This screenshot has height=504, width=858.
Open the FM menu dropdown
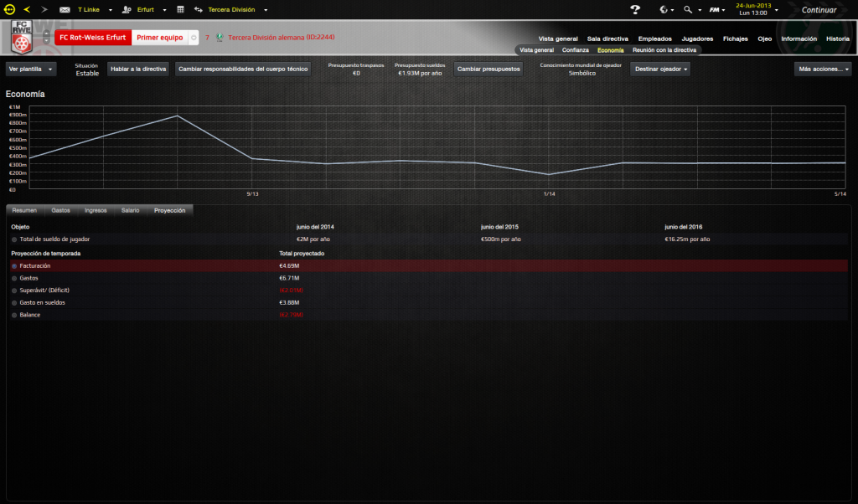(717, 10)
